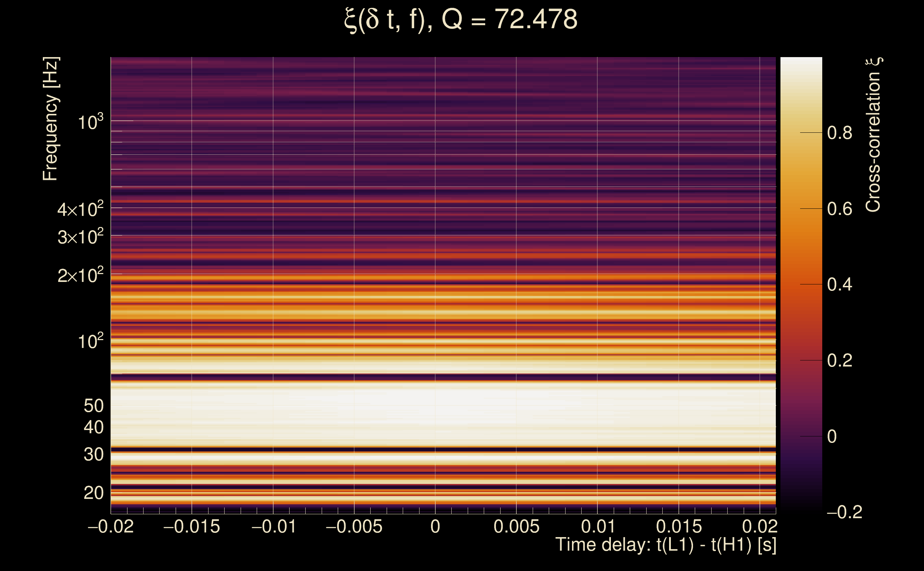Click the 30 Hz tick label
Viewport: 924px width, 571px height.
pos(93,454)
